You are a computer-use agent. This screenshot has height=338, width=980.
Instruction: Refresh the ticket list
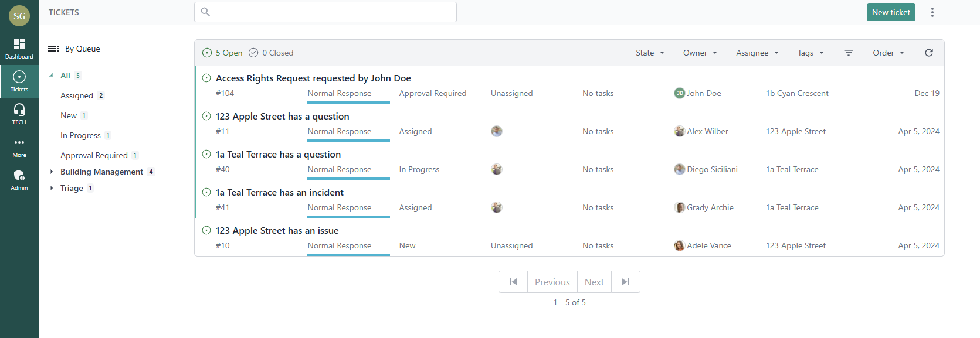pos(929,53)
